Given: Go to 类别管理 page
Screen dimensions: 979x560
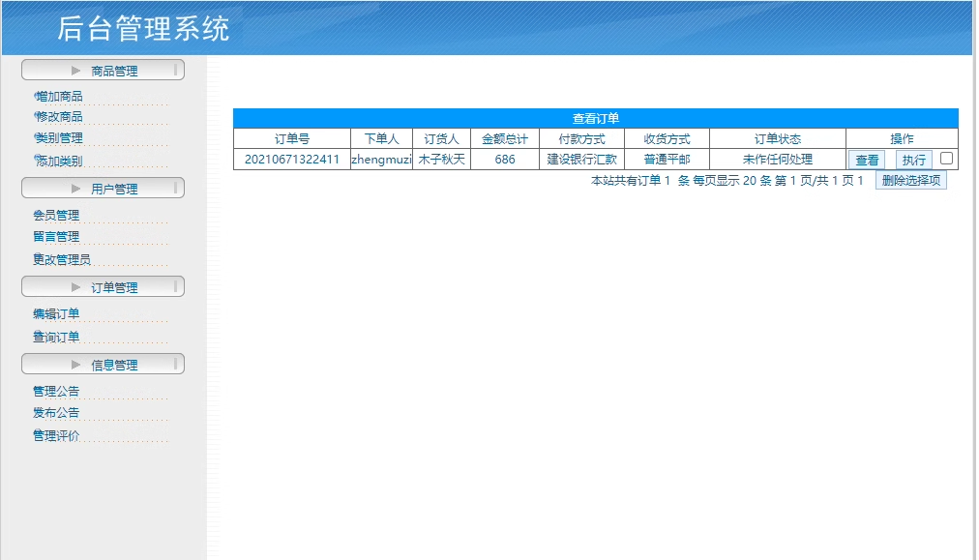Looking at the screenshot, I should coord(58,138).
